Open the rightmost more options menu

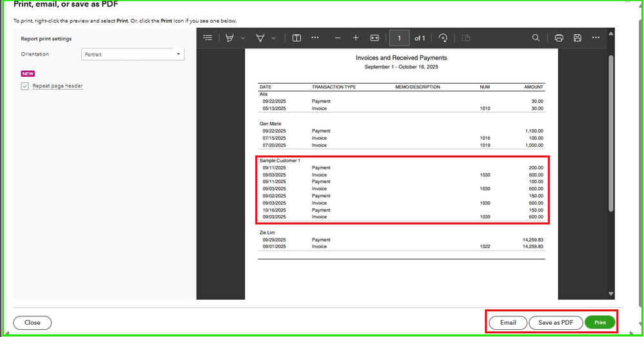(596, 39)
